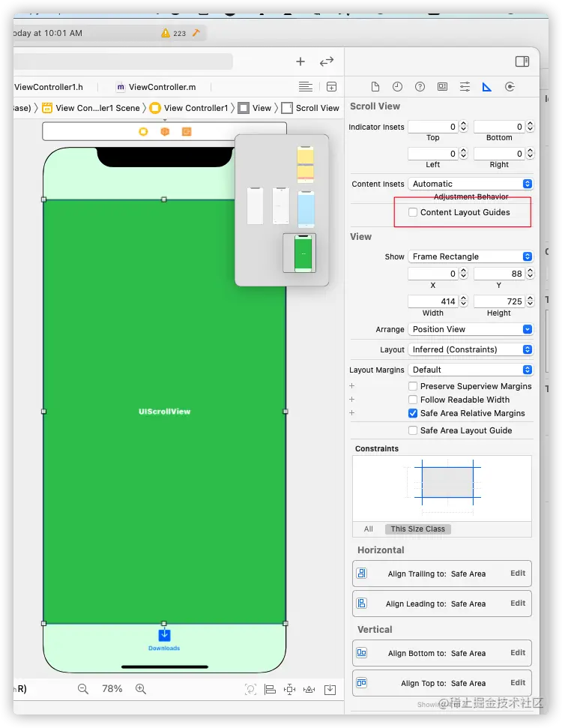Open the History inspector tab
Screen dimensions: 562x728
click(x=397, y=87)
